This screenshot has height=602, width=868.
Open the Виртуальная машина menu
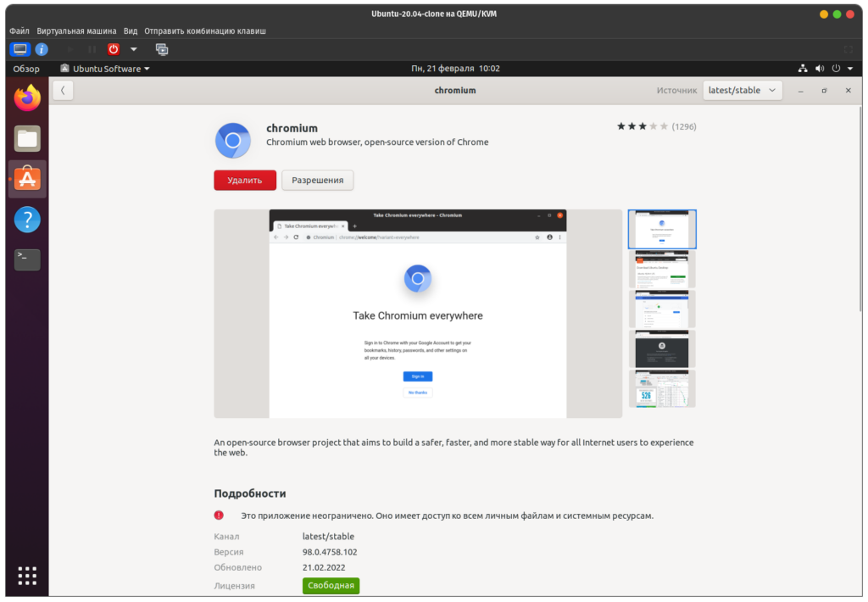point(76,31)
